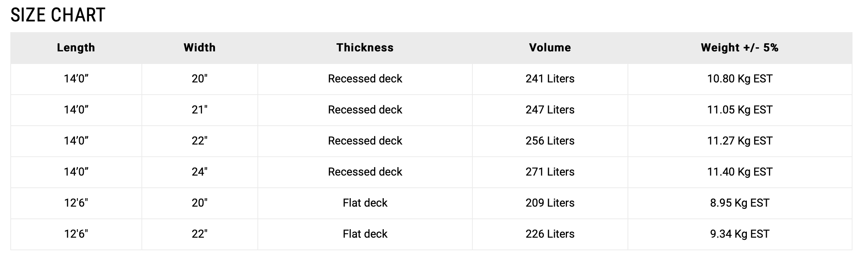The height and width of the screenshot is (258, 868).
Task: Select the 241 Liters volume cell
Action: 550,79
